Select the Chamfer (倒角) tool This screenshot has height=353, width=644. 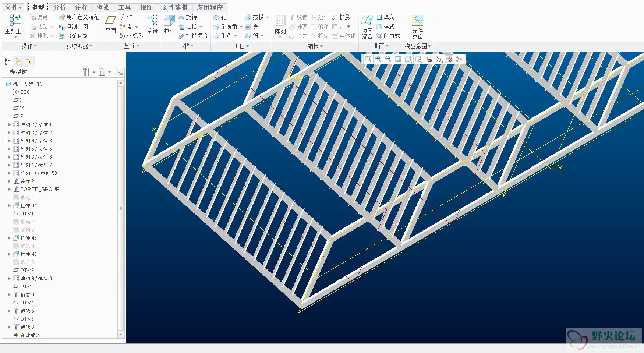click(223, 36)
